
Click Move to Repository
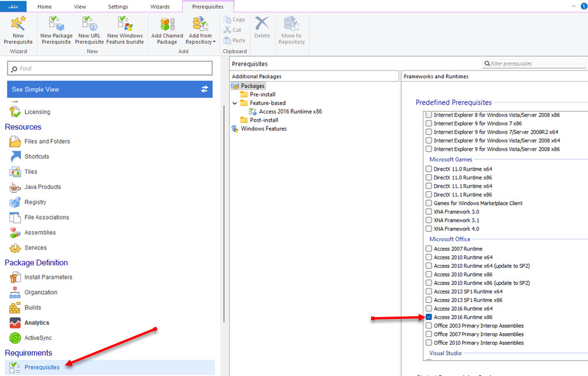(292, 31)
